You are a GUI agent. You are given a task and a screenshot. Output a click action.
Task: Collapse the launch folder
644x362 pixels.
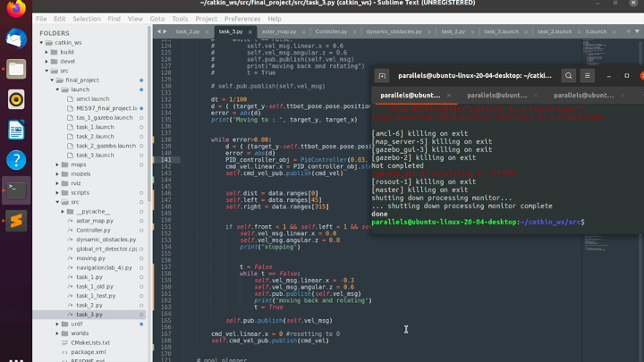click(x=57, y=89)
